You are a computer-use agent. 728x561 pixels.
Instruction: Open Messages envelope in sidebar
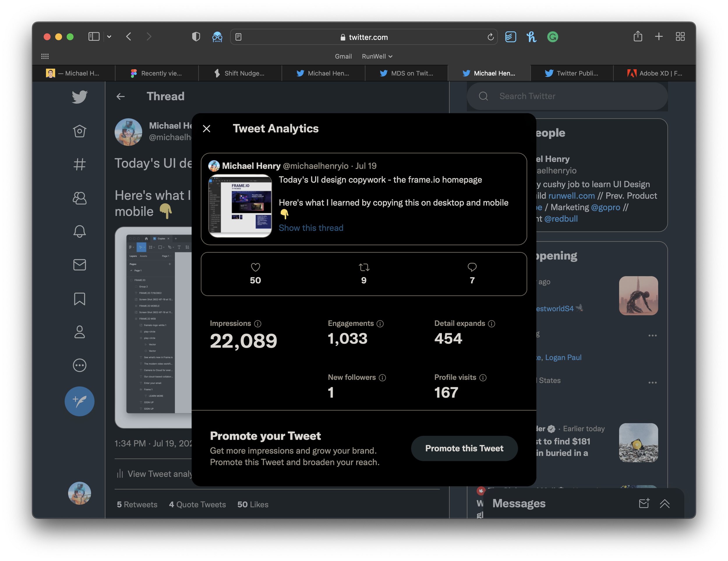(x=79, y=265)
